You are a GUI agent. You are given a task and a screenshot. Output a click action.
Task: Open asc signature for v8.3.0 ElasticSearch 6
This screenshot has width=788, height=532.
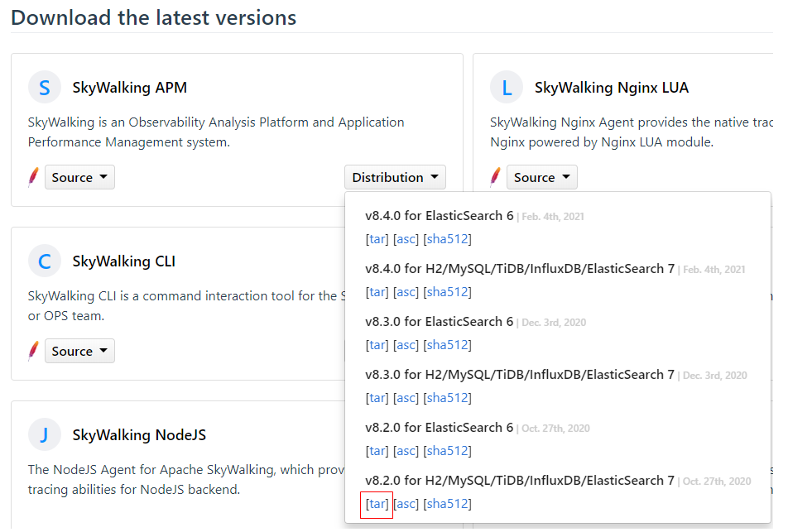tap(406, 345)
